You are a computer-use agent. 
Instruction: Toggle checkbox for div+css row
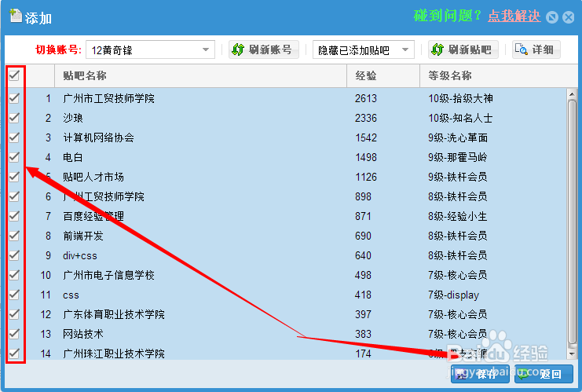point(14,255)
